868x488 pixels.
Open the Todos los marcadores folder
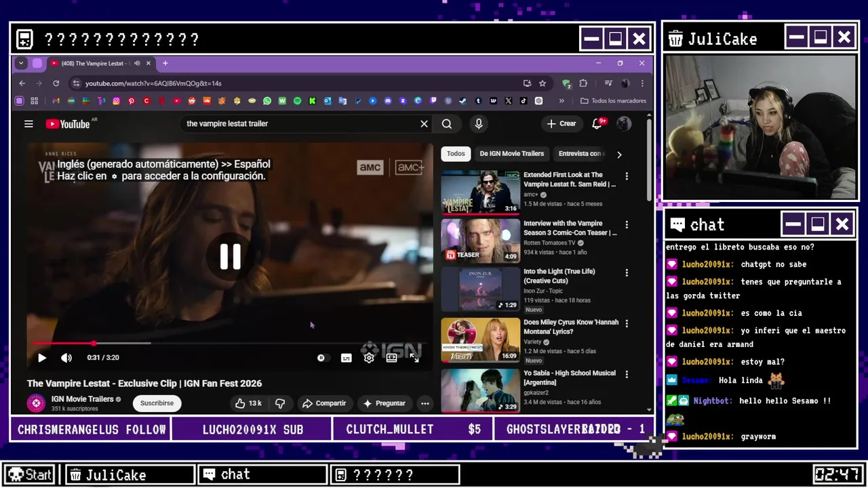[x=614, y=101]
